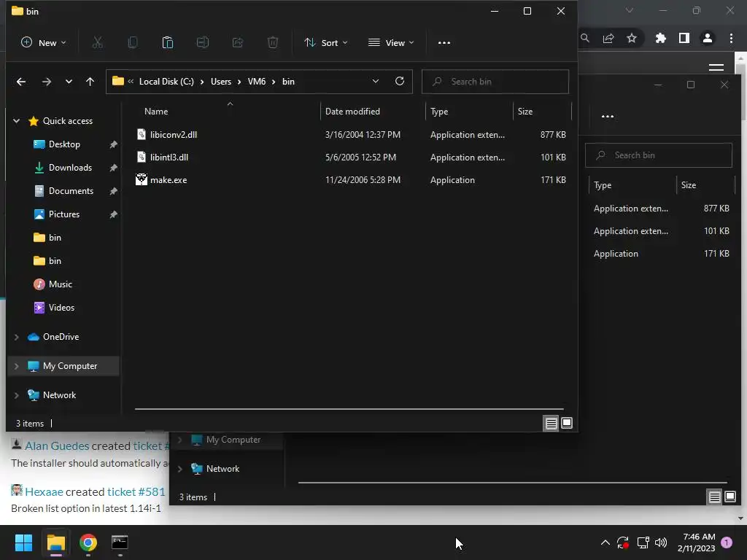747x560 pixels.
Task: Open Videos in the sidebar
Action: [61, 308]
